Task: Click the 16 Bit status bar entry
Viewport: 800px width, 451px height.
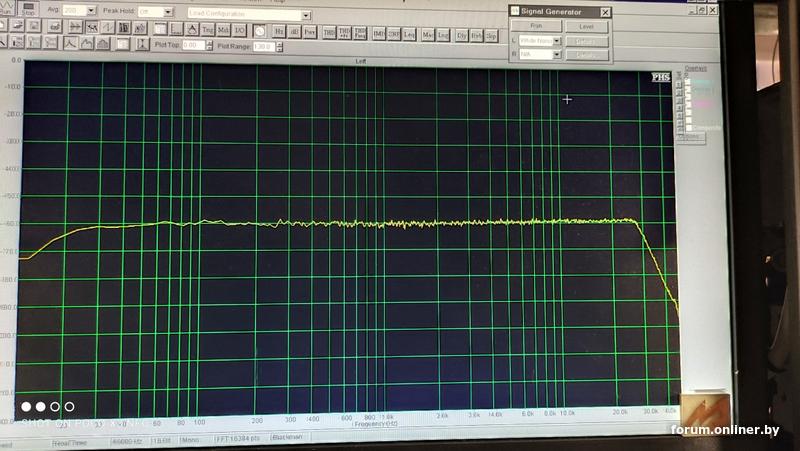Action: (x=161, y=440)
